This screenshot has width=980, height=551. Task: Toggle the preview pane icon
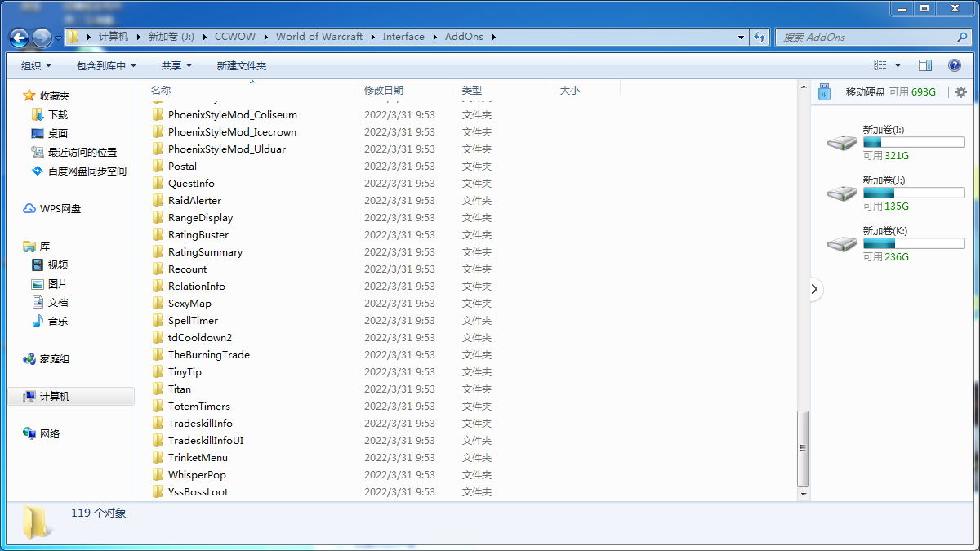925,65
